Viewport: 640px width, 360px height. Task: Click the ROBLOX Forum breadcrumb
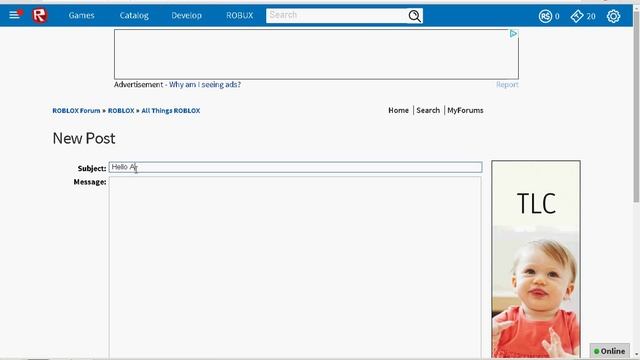click(76, 111)
